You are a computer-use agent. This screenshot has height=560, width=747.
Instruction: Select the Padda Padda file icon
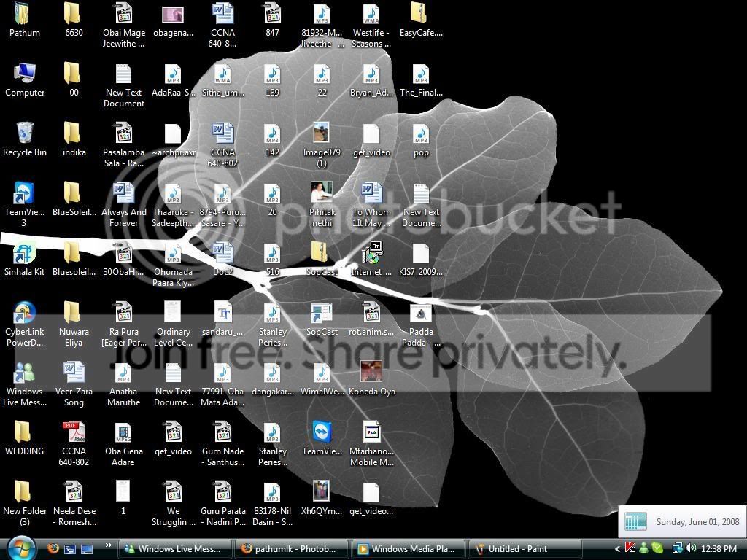pos(421,314)
